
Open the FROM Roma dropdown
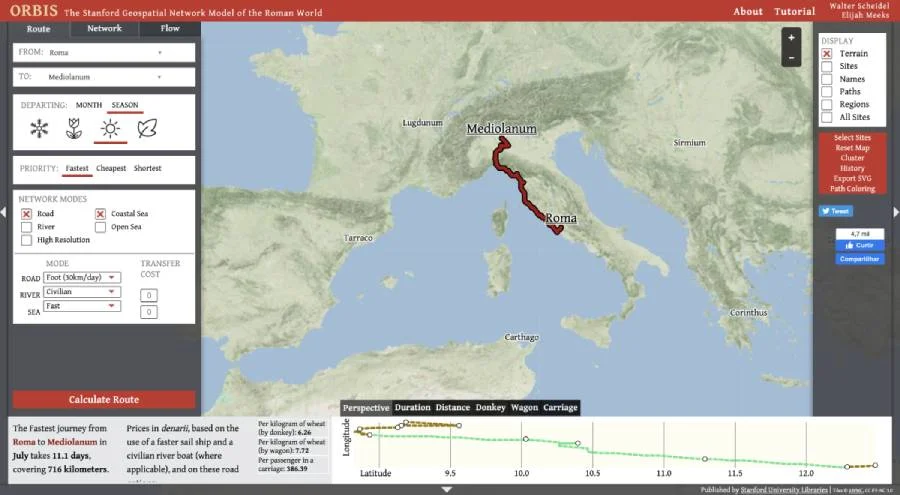(x=104, y=52)
